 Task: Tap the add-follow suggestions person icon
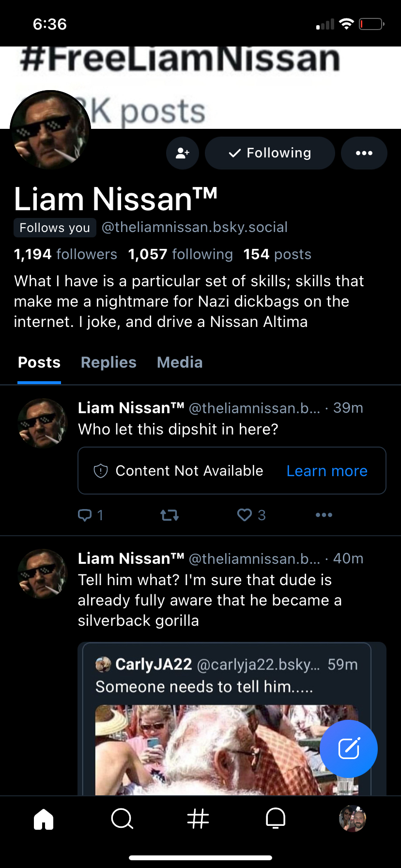click(183, 153)
